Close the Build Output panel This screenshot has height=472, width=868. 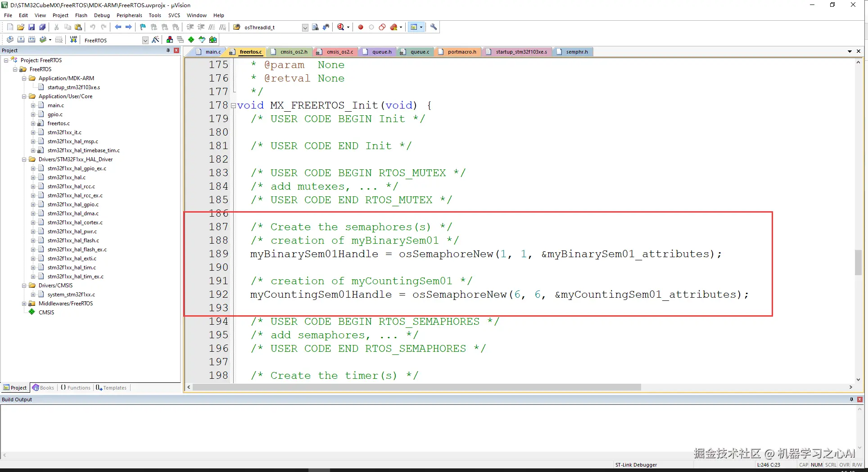860,399
